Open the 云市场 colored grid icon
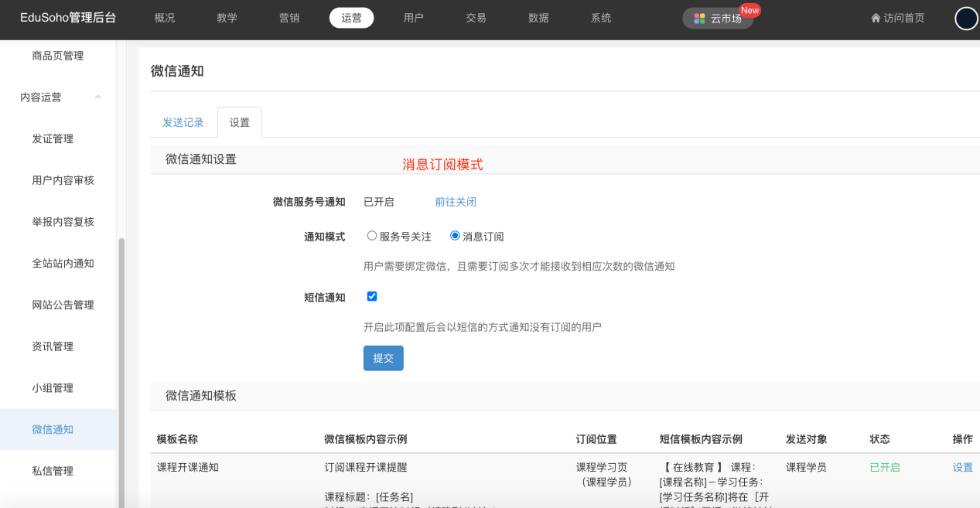 (x=699, y=19)
